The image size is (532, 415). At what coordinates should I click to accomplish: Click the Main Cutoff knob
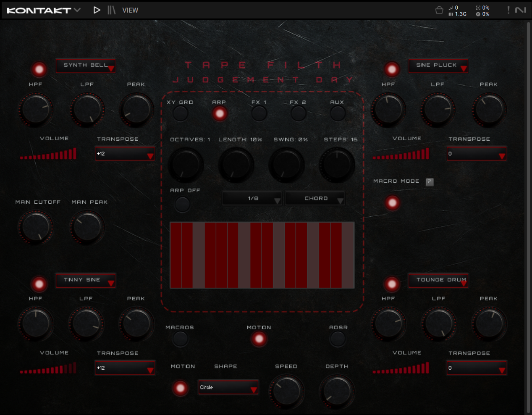tap(36, 227)
